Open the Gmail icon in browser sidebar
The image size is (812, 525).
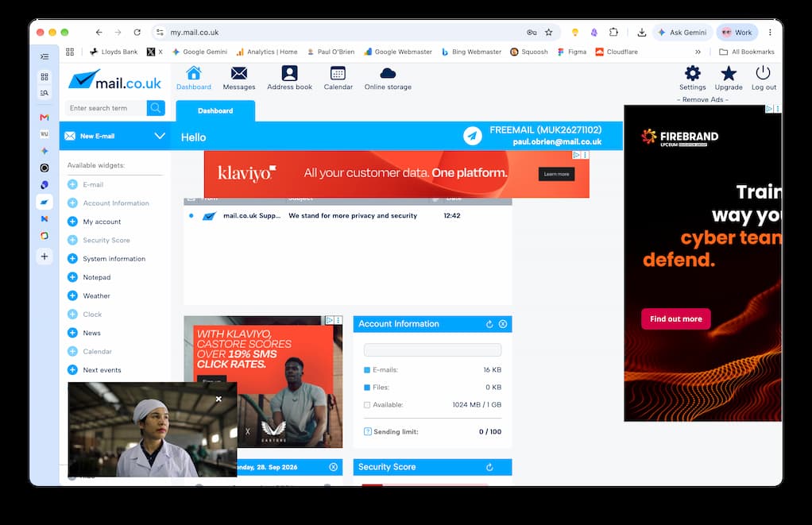coord(44,118)
